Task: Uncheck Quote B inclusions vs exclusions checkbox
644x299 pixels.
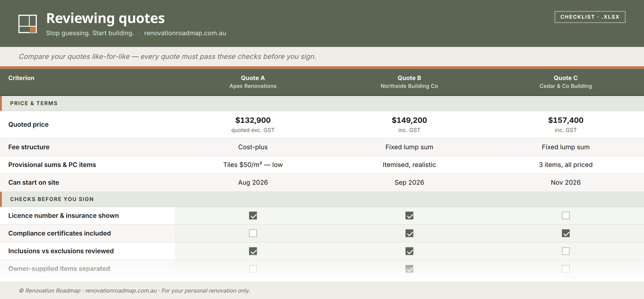Action: pyautogui.click(x=409, y=251)
